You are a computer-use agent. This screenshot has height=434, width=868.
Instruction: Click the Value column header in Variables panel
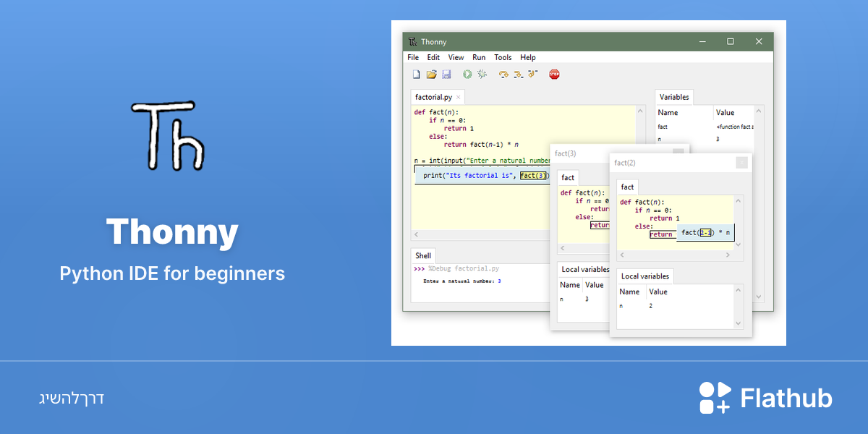[x=725, y=112]
